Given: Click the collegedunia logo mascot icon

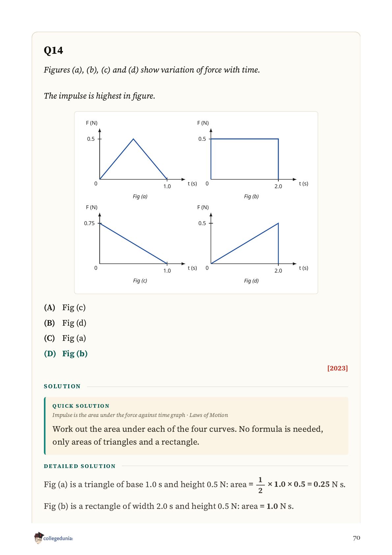Looking at the screenshot, I should coord(38,538).
